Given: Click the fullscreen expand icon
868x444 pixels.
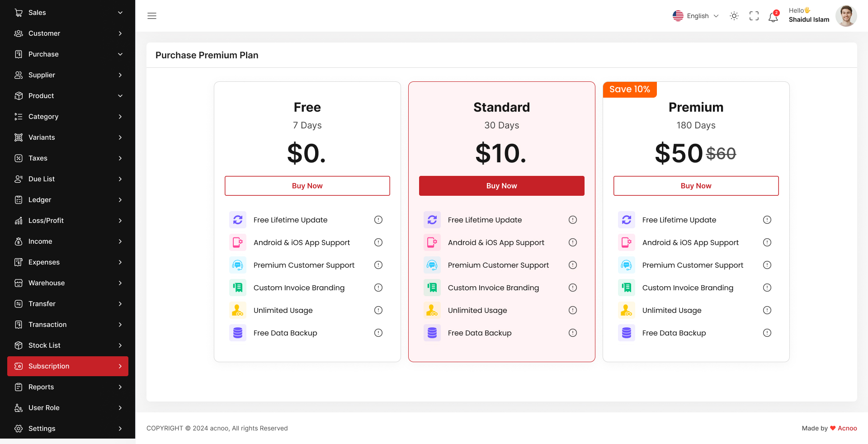Looking at the screenshot, I should [x=754, y=16].
